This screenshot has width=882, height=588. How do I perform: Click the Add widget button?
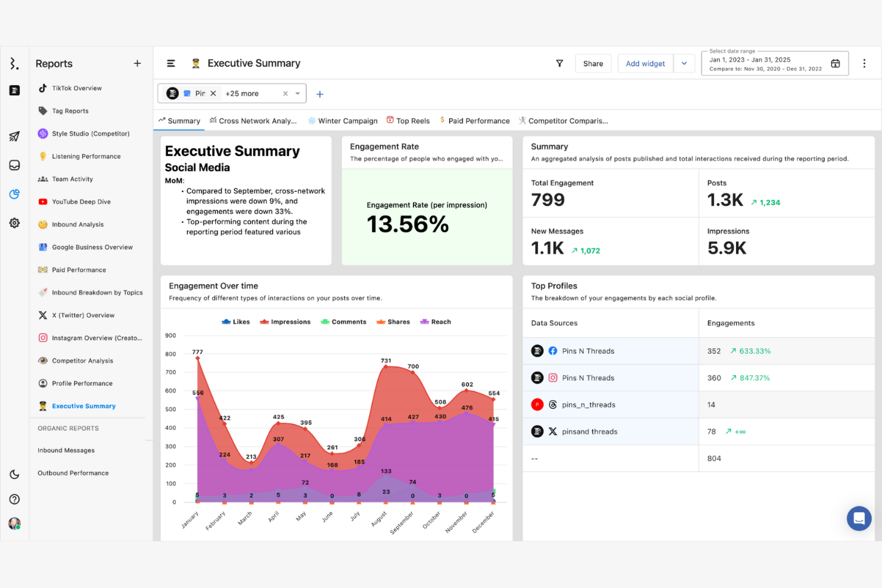click(645, 63)
